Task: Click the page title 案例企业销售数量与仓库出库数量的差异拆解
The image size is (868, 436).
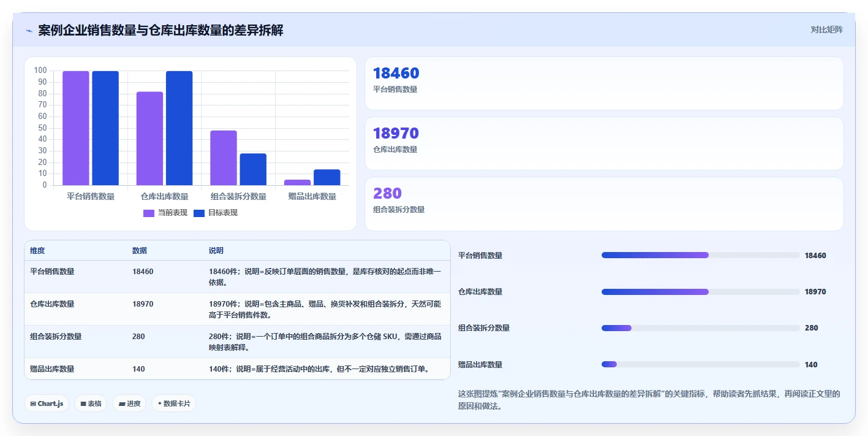Action: coord(160,30)
